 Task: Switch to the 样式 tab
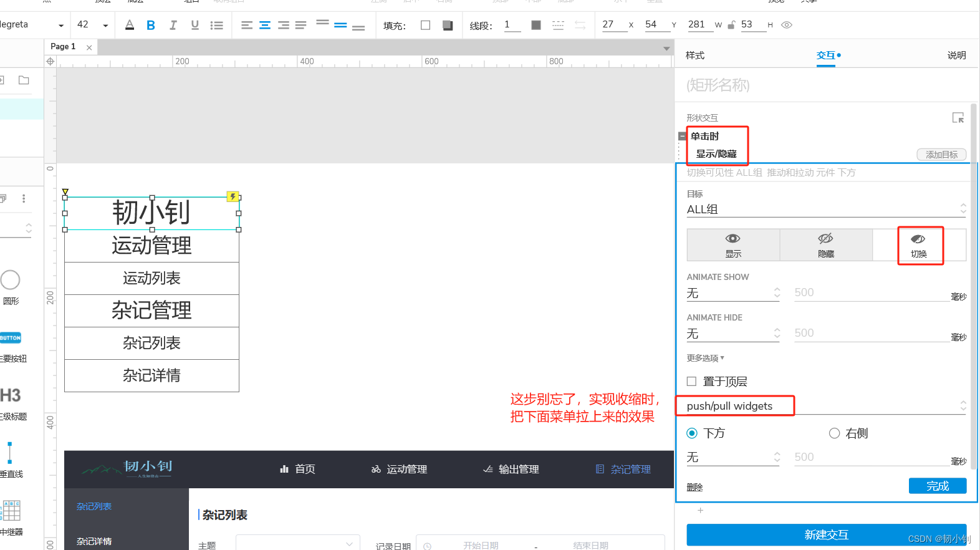695,55
